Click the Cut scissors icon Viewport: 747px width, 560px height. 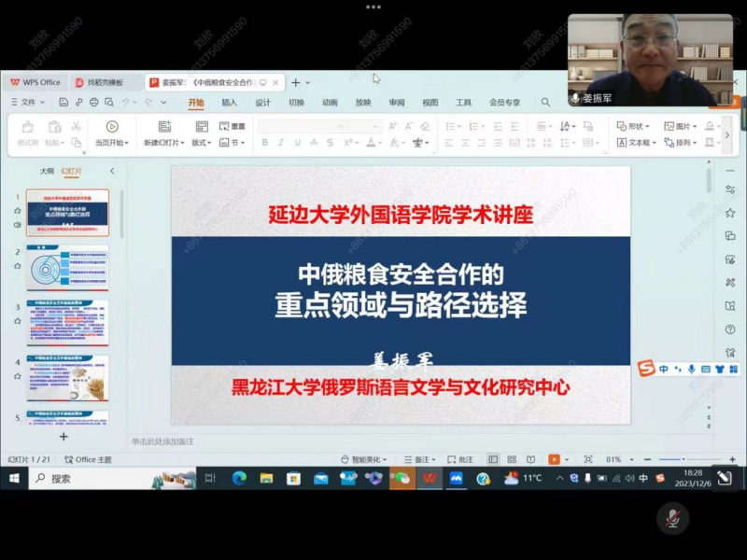[x=76, y=126]
